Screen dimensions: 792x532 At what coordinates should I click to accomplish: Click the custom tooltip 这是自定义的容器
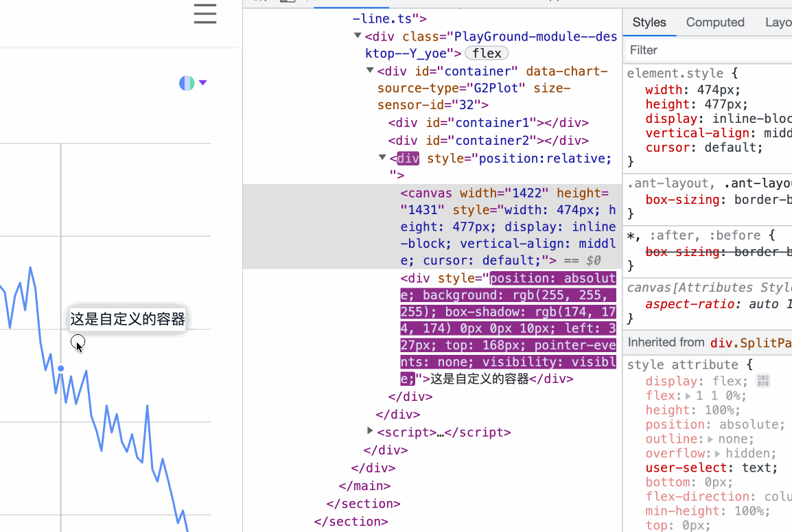127,319
